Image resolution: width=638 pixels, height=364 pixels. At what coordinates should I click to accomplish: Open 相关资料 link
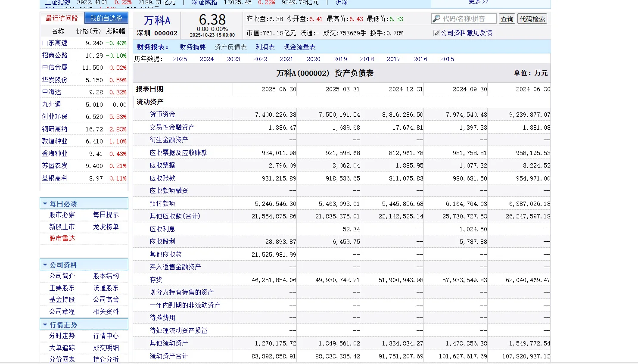pos(106,311)
